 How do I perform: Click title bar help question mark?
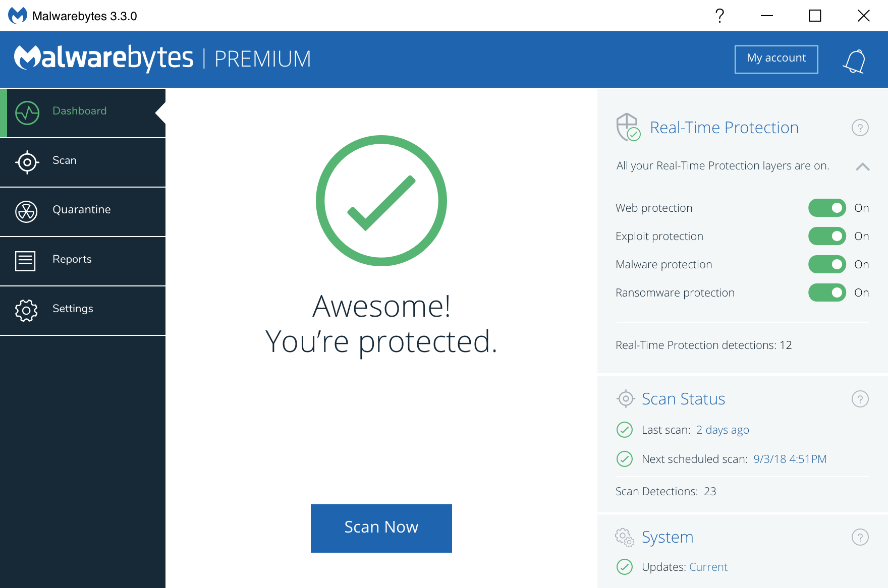pyautogui.click(x=720, y=16)
